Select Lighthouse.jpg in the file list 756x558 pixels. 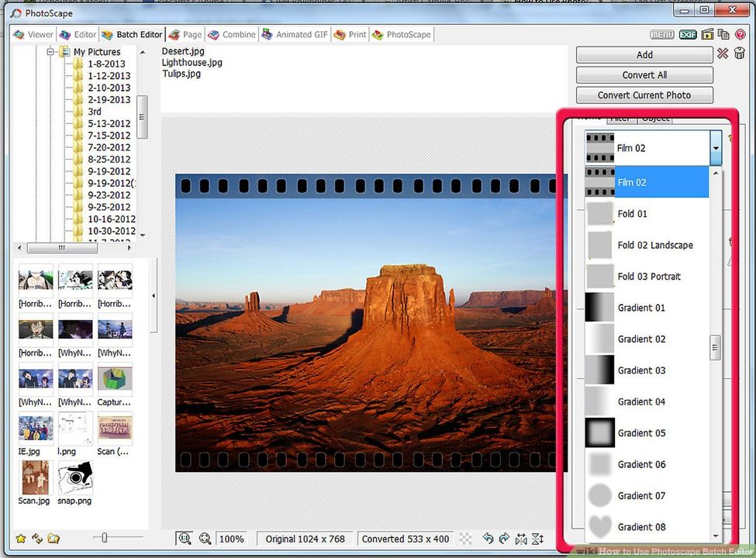click(x=192, y=62)
